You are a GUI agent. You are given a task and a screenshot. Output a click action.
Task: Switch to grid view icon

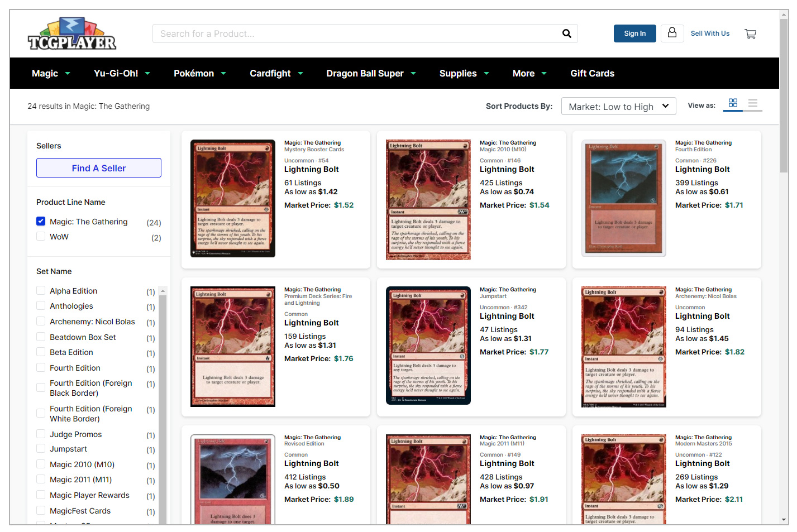click(733, 103)
